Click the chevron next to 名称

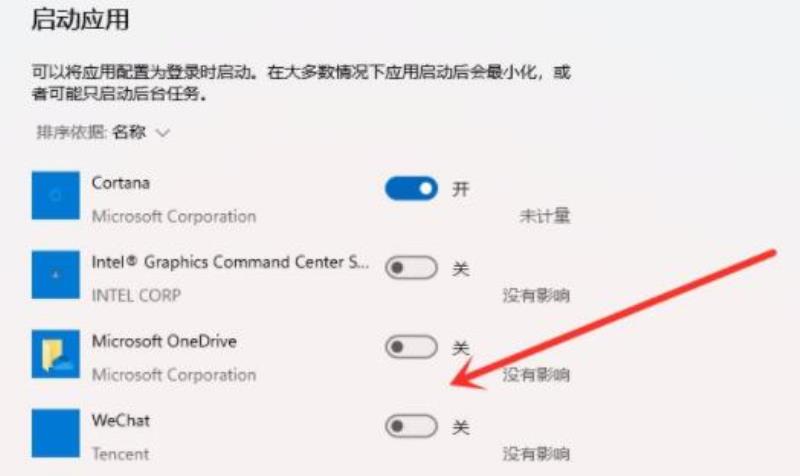point(163,133)
